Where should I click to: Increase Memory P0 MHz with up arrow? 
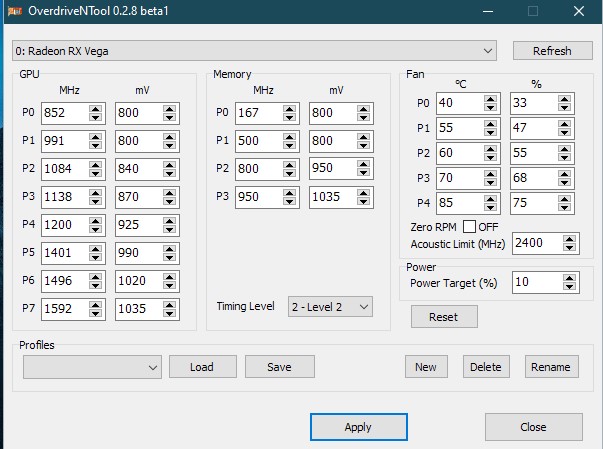click(289, 109)
